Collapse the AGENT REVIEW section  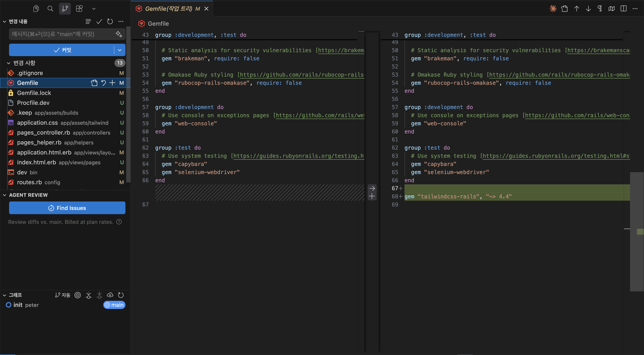(x=5, y=195)
